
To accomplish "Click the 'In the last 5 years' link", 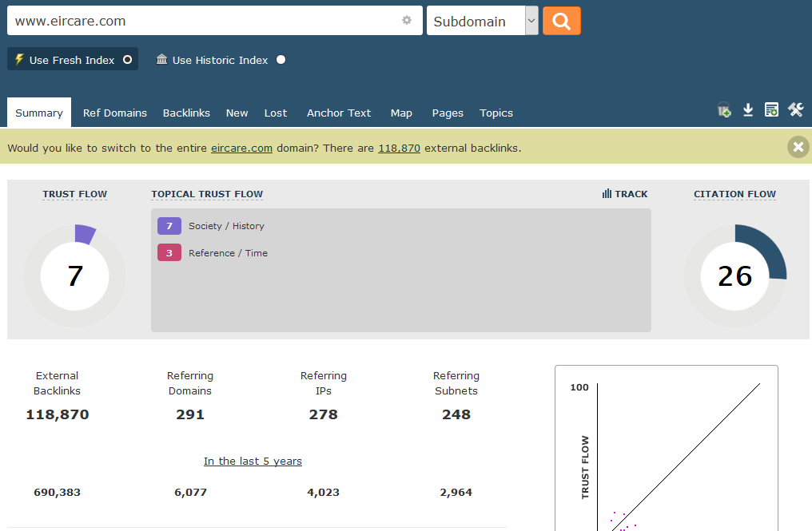I will [253, 462].
